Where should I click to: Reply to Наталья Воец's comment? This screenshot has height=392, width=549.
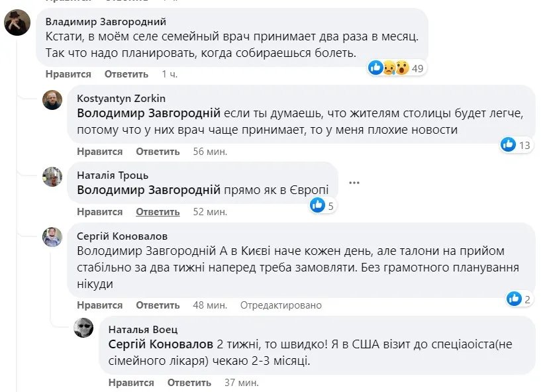coord(189,383)
